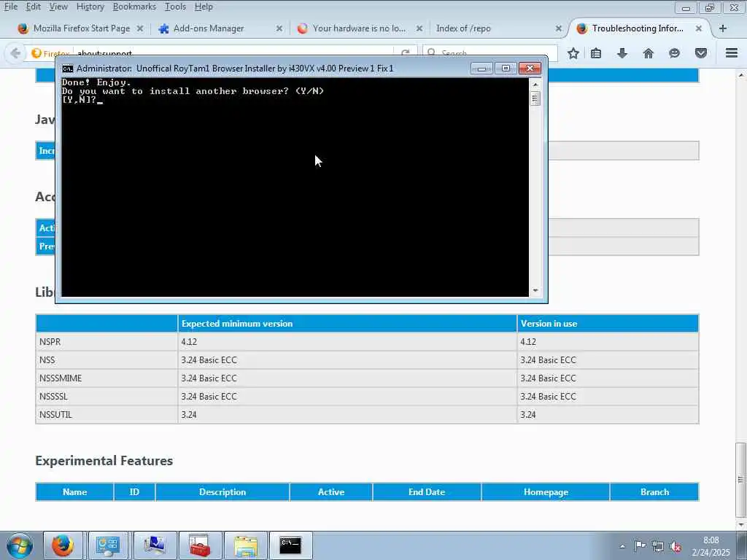Open the File menu in Firefox
The height and width of the screenshot is (560, 747).
point(10,7)
